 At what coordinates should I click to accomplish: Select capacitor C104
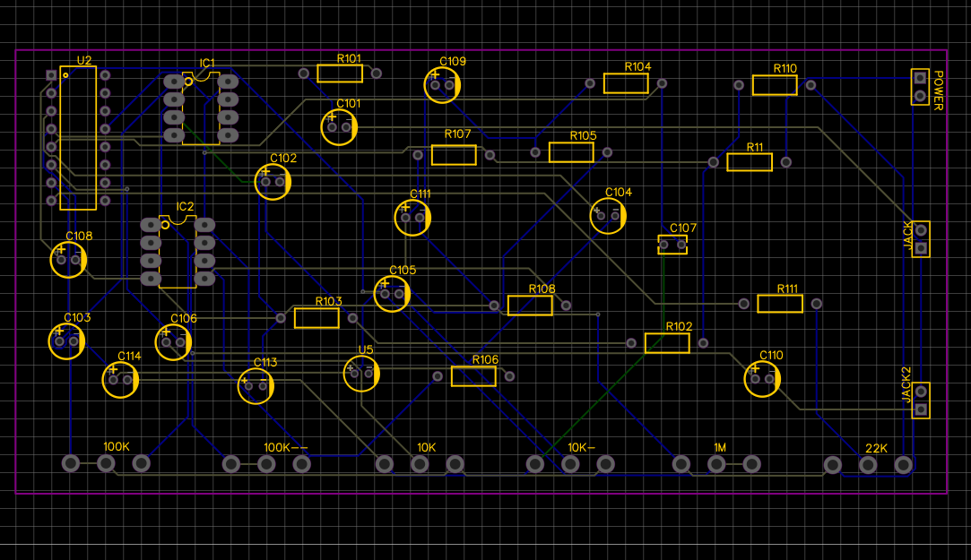click(608, 216)
